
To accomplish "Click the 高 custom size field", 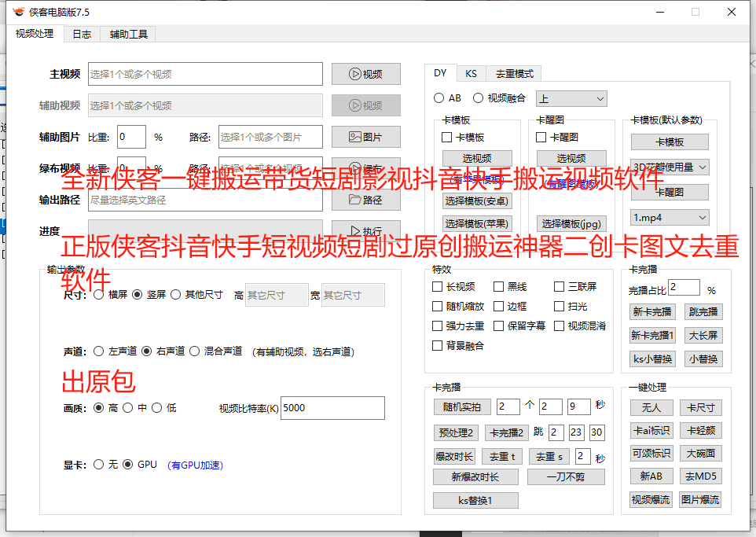I will pos(277,295).
